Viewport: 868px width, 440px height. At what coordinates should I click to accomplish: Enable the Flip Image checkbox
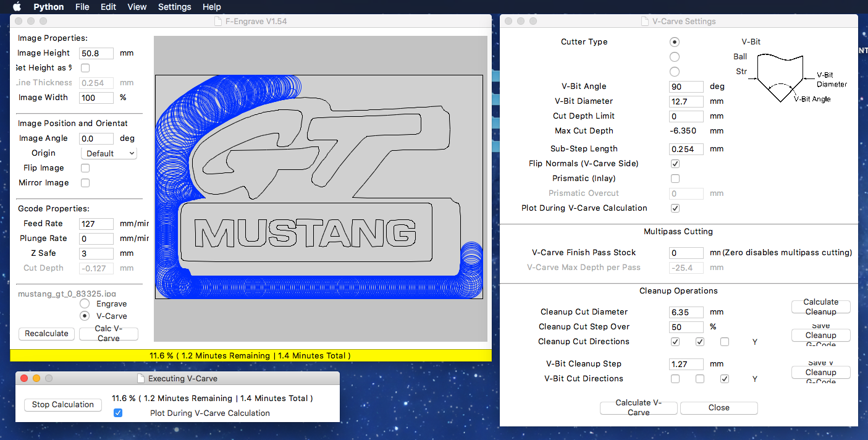pyautogui.click(x=85, y=168)
